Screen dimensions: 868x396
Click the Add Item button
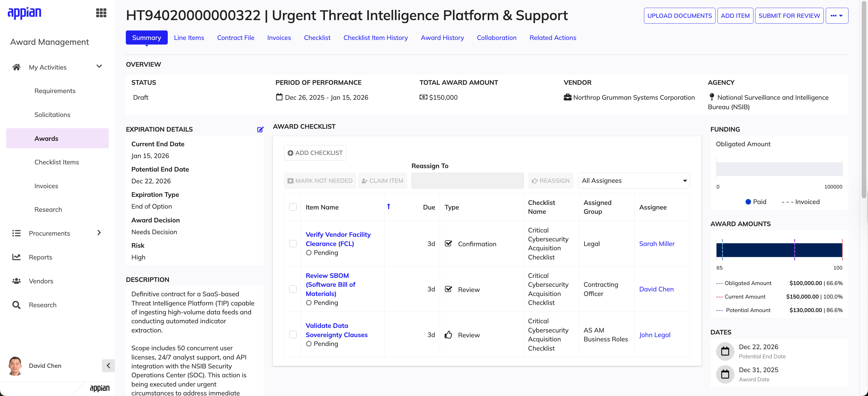(735, 16)
